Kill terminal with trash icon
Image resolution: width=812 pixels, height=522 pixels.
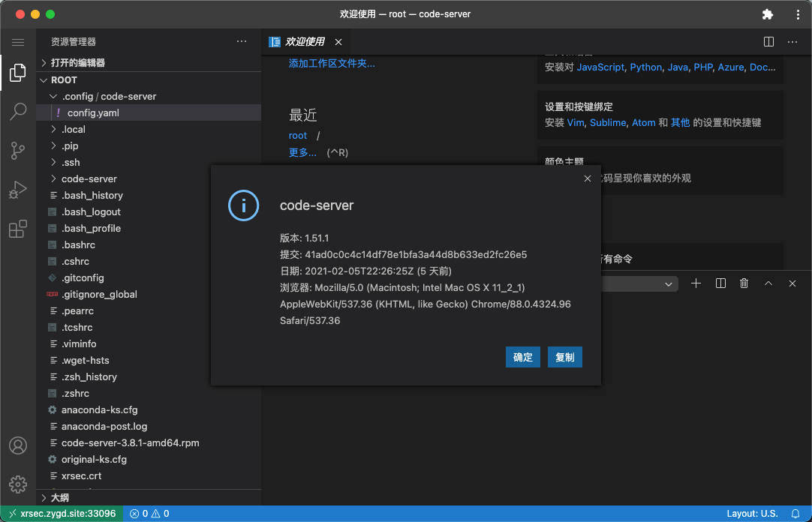[744, 283]
